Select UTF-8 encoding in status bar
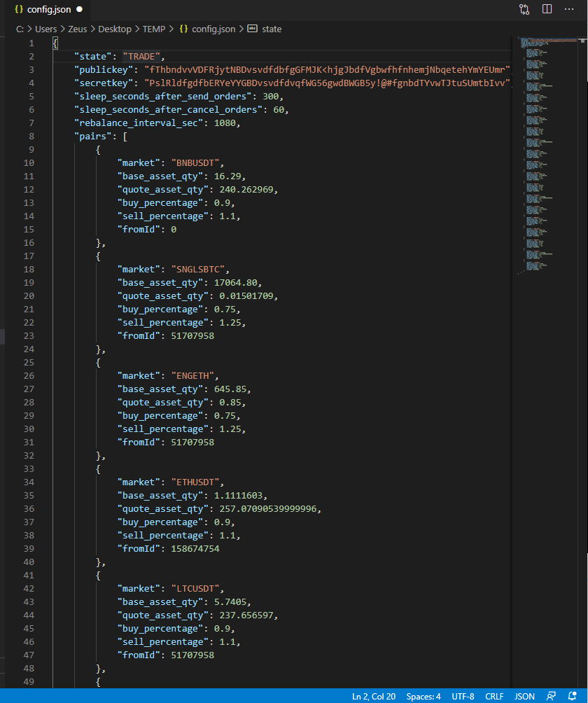The height and width of the screenshot is (703, 588). coord(463,696)
